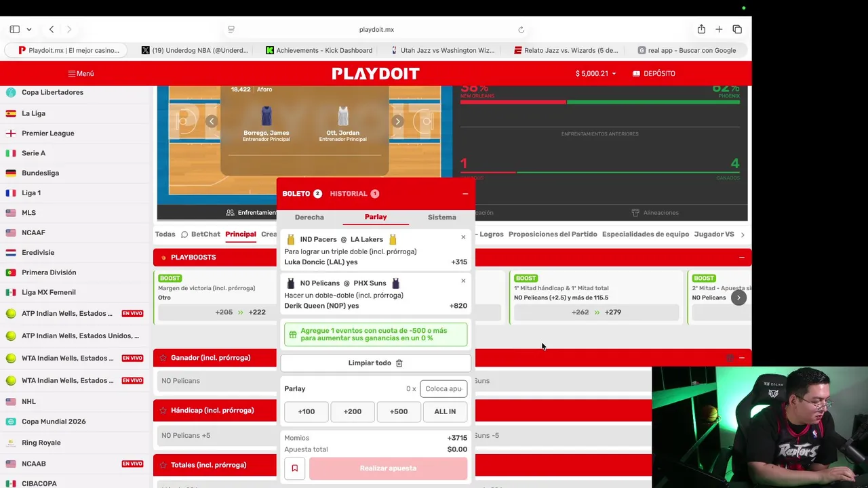
Task: Minimize the bet slip panel
Action: pos(465,194)
